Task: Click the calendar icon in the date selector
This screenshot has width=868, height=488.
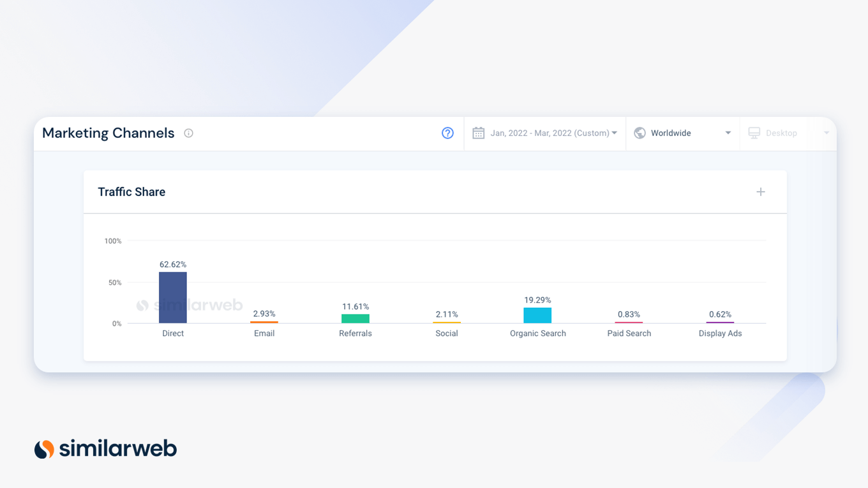Action: (x=478, y=133)
